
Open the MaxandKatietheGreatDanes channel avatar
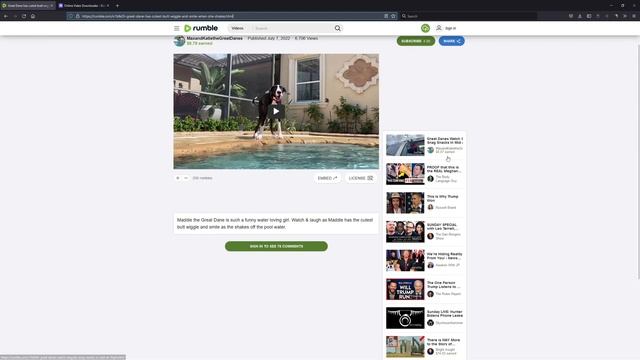[179, 41]
